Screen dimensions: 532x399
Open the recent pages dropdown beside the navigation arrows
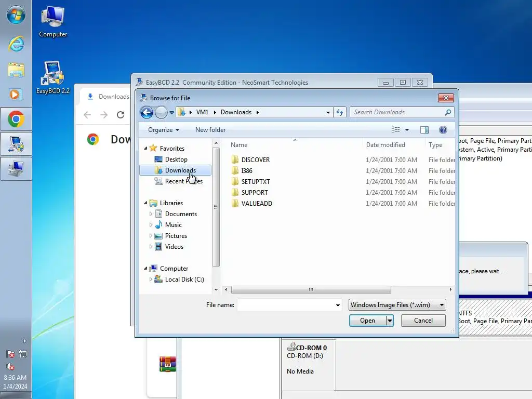click(x=171, y=113)
